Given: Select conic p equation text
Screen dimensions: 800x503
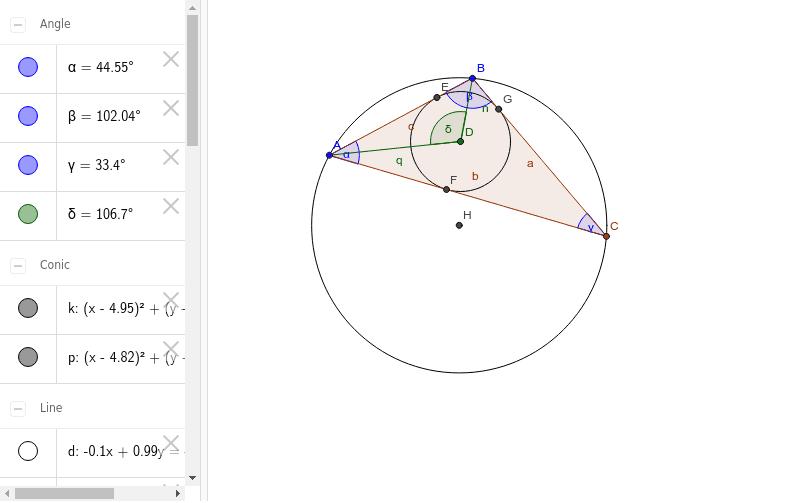Looking at the screenshot, I should [x=126, y=358].
